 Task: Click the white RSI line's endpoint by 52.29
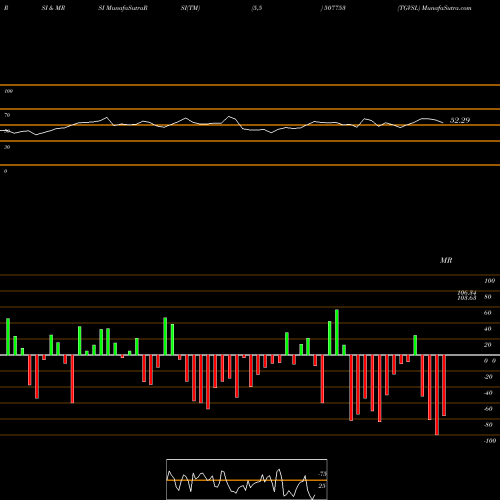point(443,123)
